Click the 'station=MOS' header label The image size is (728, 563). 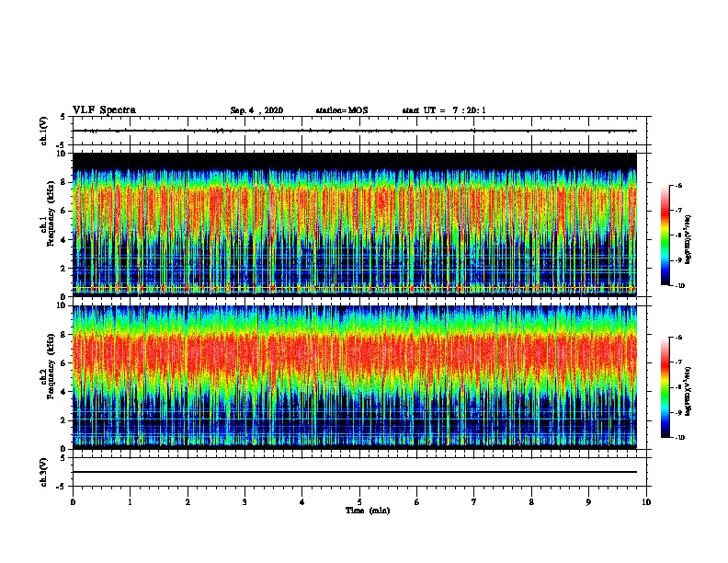pos(342,110)
